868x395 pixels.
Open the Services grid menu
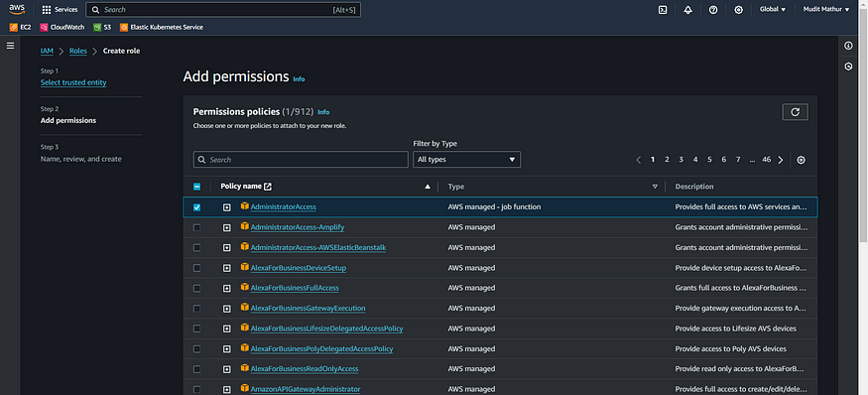(60, 9)
